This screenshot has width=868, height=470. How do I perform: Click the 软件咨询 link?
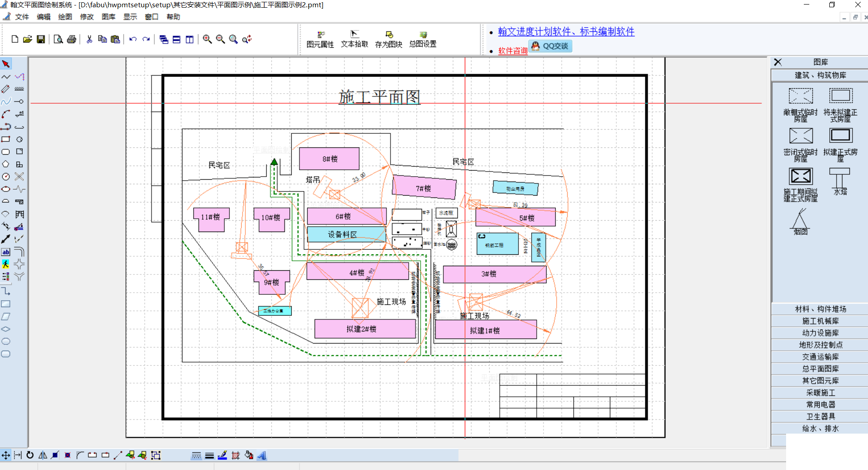coord(513,51)
